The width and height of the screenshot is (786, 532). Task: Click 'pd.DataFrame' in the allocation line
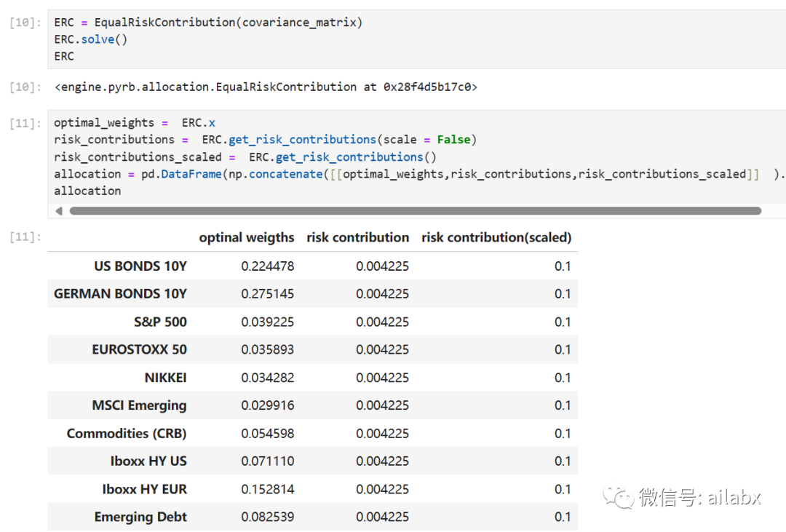[181, 174]
